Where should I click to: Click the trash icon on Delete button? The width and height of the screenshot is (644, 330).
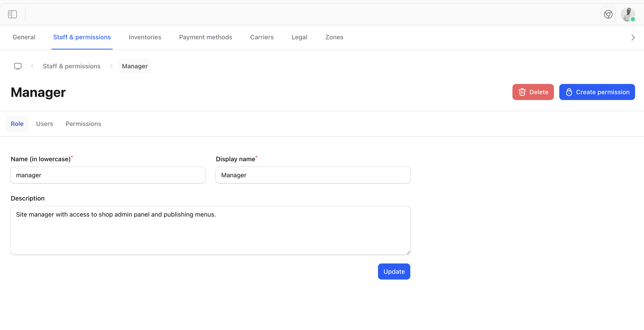click(522, 92)
